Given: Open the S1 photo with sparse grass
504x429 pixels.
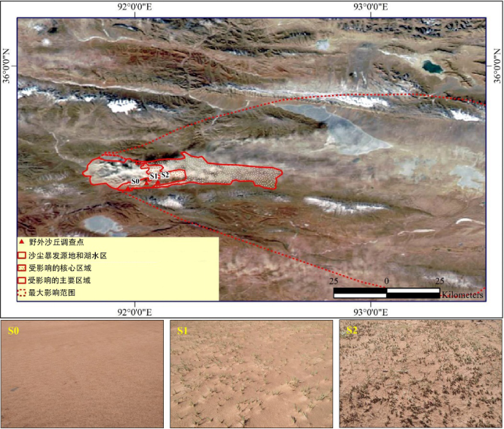Looking at the screenshot, I should 252,373.
